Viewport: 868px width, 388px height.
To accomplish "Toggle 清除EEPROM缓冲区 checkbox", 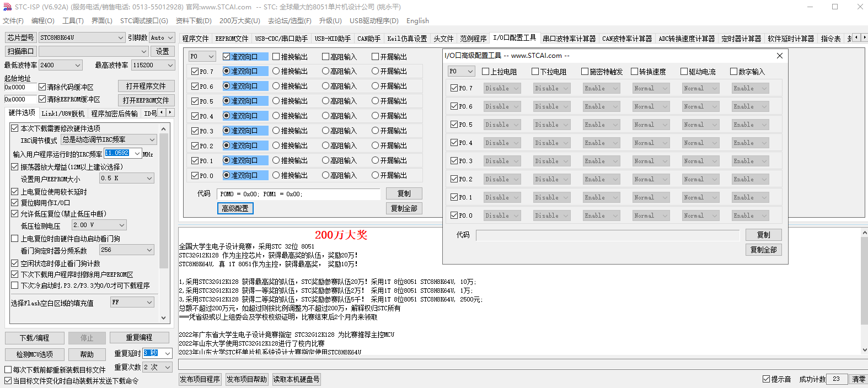I will (x=69, y=100).
